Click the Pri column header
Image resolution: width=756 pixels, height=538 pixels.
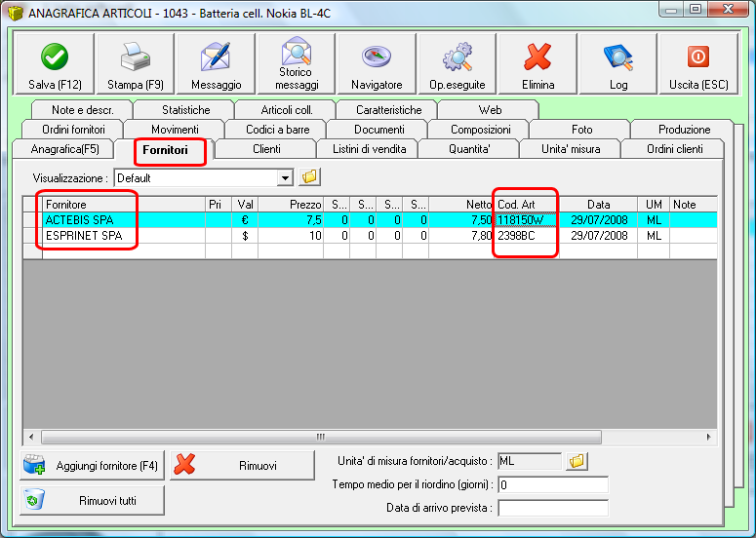click(219, 205)
